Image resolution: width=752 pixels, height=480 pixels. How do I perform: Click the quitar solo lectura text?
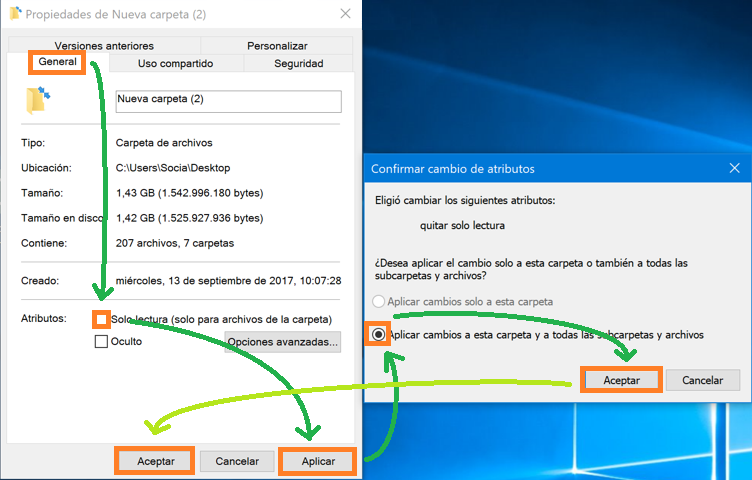coord(462,225)
